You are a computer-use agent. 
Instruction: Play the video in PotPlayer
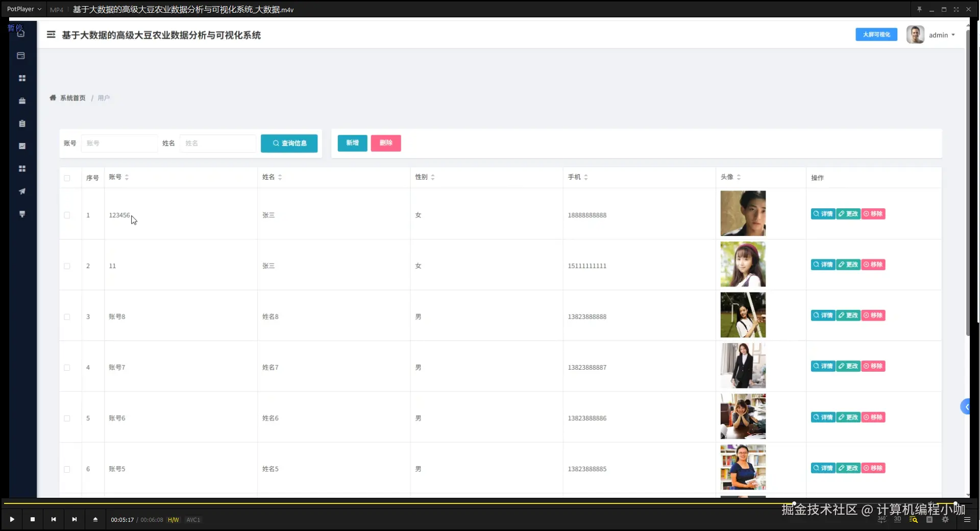point(12,519)
